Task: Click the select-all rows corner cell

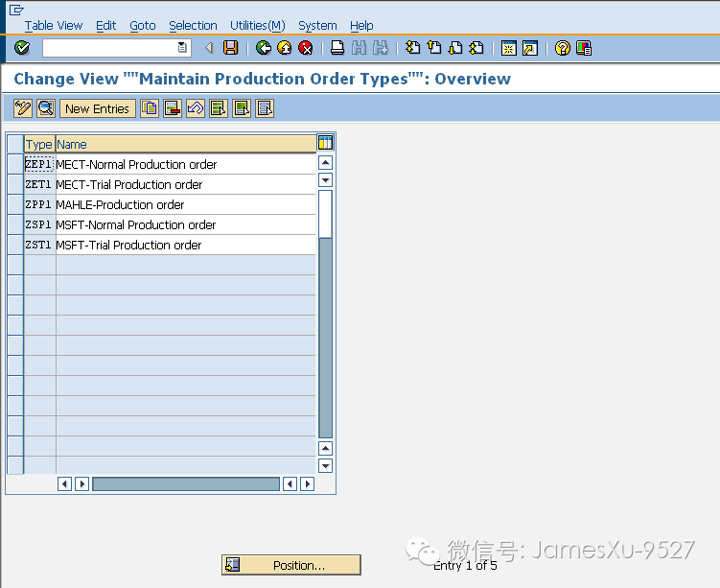Action: (15, 144)
